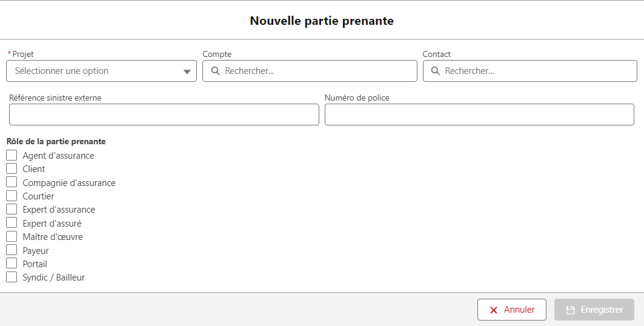Viewport: 644px width, 326px height.
Task: Open the Projet dropdown arrow
Action: [187, 72]
